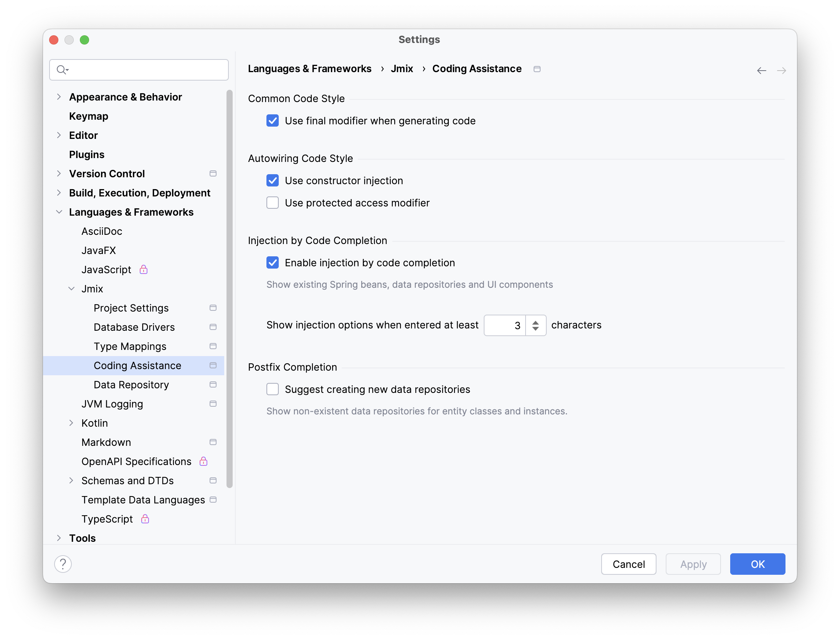Screen dimensions: 840x640
Task: Check Suggest creating new data repositories
Action: click(272, 389)
